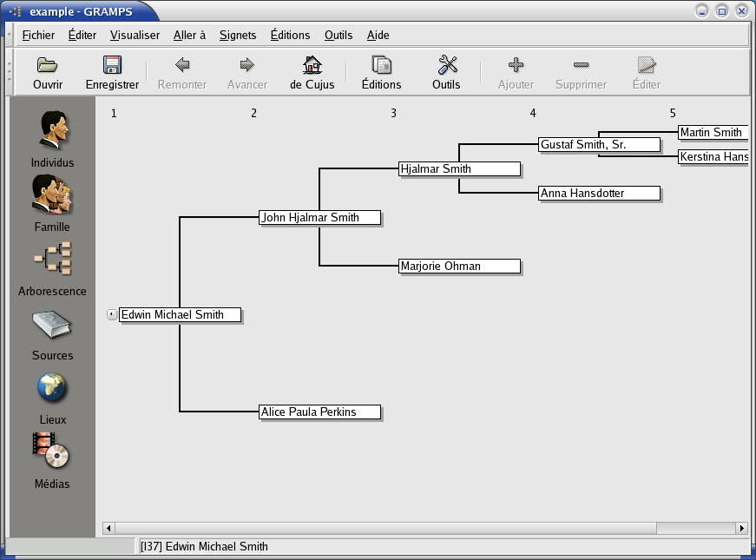This screenshot has height=560, width=756.
Task: Open the Médias film icon
Action: [x=52, y=452]
